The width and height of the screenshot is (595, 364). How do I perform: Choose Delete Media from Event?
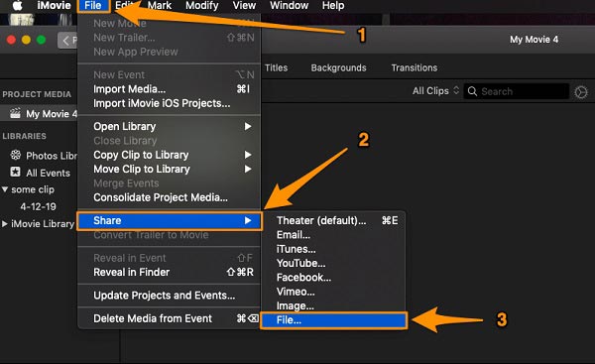(170, 318)
